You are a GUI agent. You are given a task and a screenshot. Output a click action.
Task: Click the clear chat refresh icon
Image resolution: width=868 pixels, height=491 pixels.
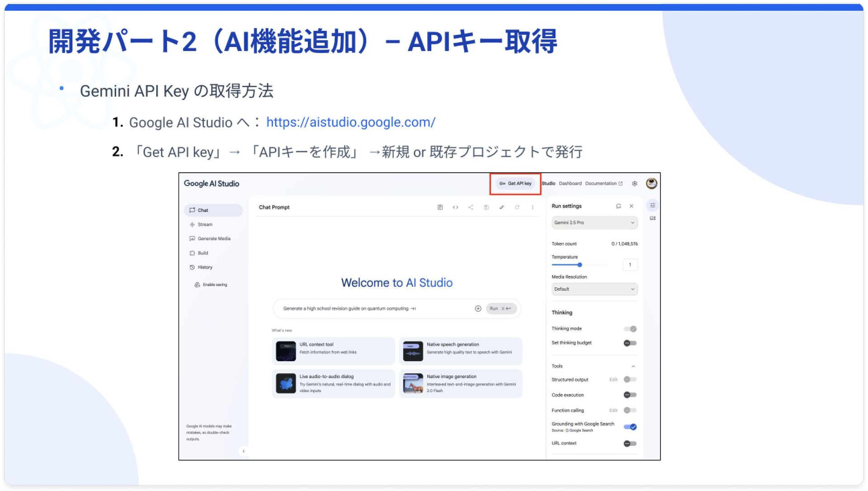[x=517, y=208]
